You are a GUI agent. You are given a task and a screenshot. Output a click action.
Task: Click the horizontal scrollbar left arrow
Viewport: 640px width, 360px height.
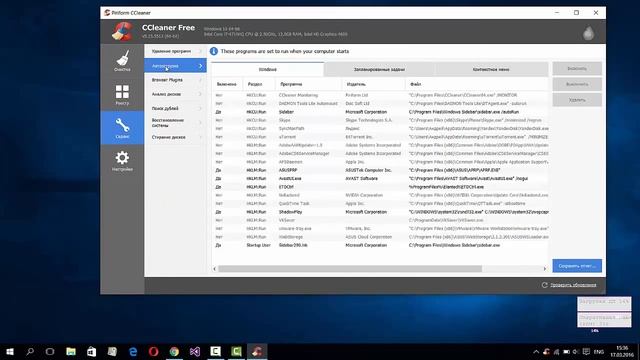coord(215,269)
